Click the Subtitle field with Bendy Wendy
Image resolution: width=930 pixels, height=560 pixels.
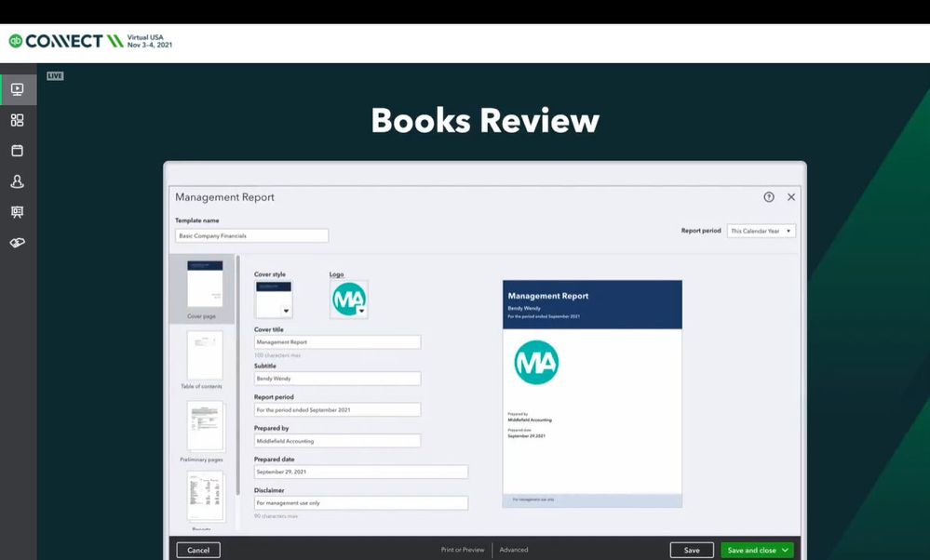click(338, 378)
